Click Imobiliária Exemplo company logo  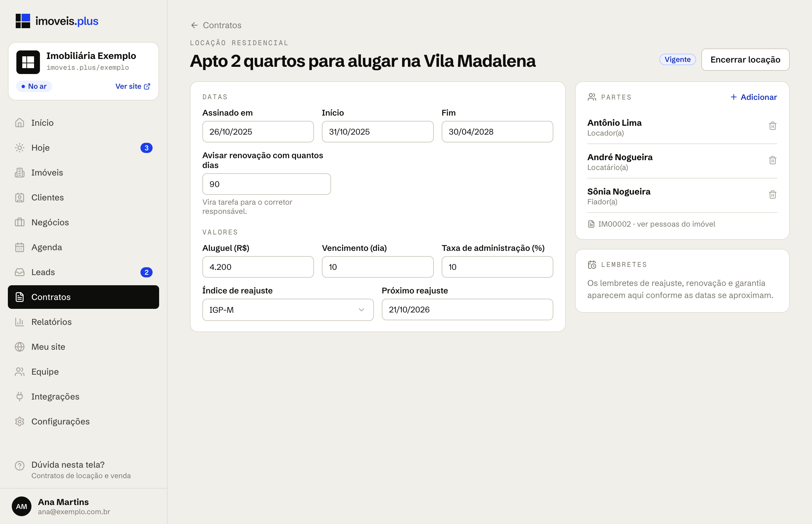(28, 62)
